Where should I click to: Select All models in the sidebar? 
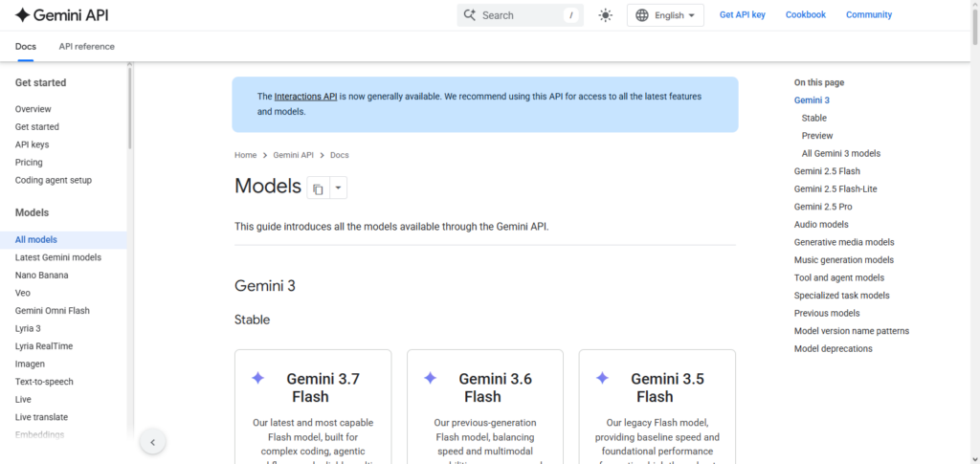[63, 240]
